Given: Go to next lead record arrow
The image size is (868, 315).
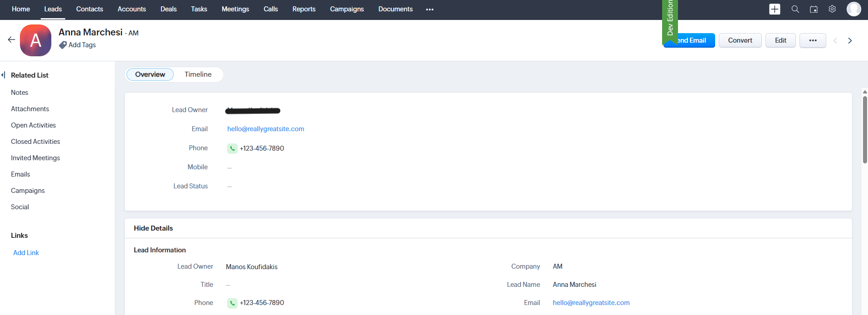Looking at the screenshot, I should (850, 40).
